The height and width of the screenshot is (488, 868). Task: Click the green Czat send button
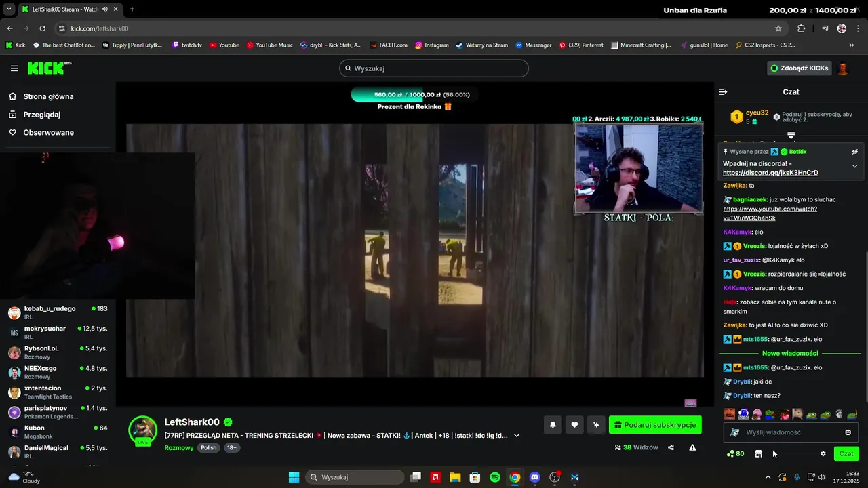pyautogui.click(x=846, y=453)
